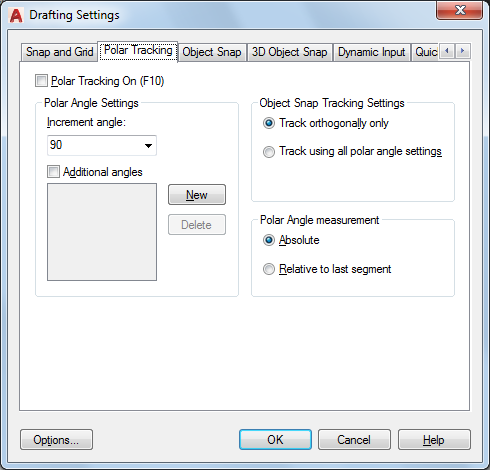This screenshot has width=490, height=470.
Task: Choose Track using all polar angle settings
Action: click(269, 152)
